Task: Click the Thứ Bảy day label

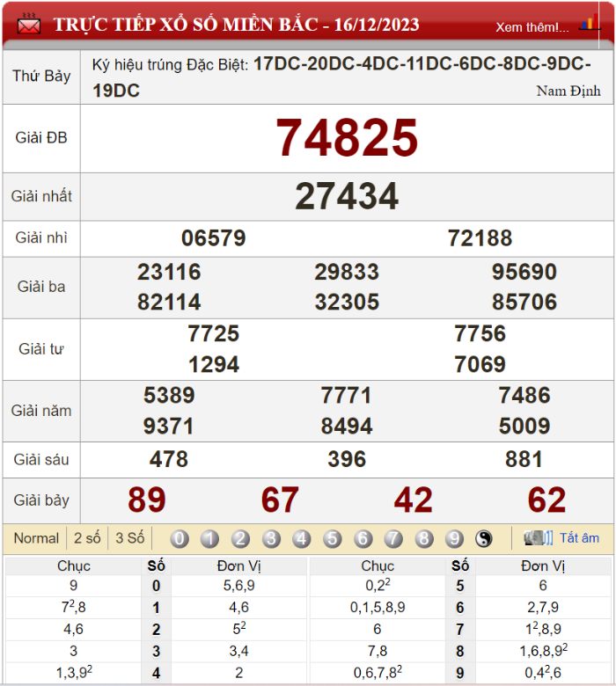Action: pyautogui.click(x=41, y=77)
